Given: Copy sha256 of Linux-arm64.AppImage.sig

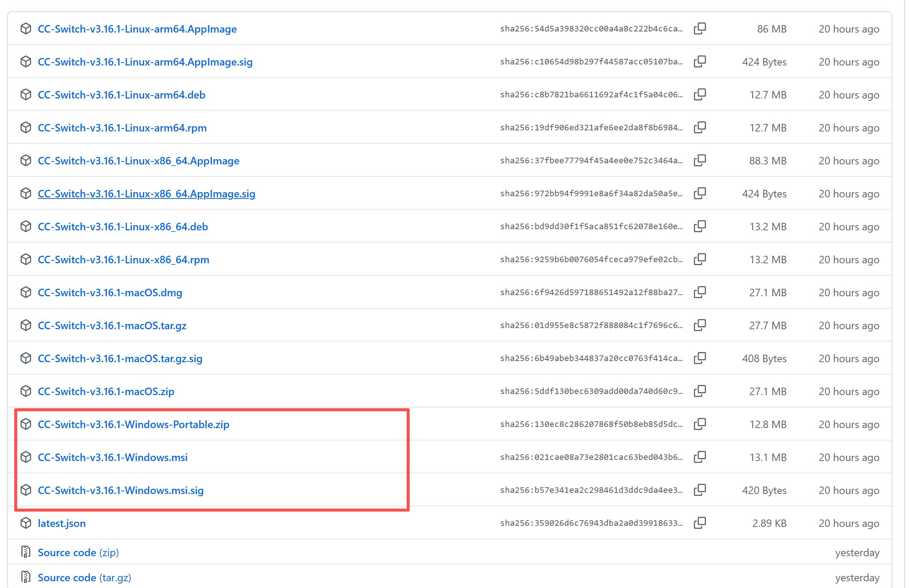Looking at the screenshot, I should point(700,61).
